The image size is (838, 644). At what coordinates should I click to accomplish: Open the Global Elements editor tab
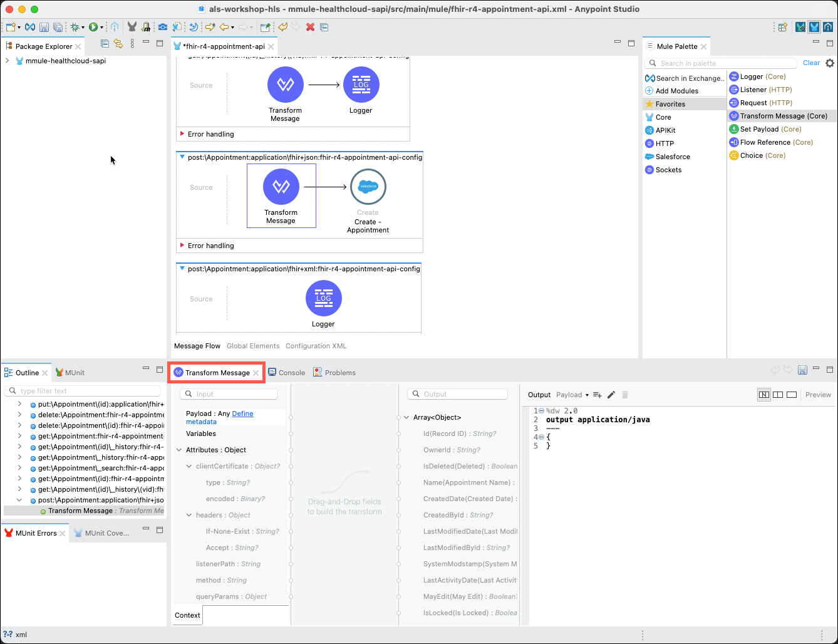[253, 346]
